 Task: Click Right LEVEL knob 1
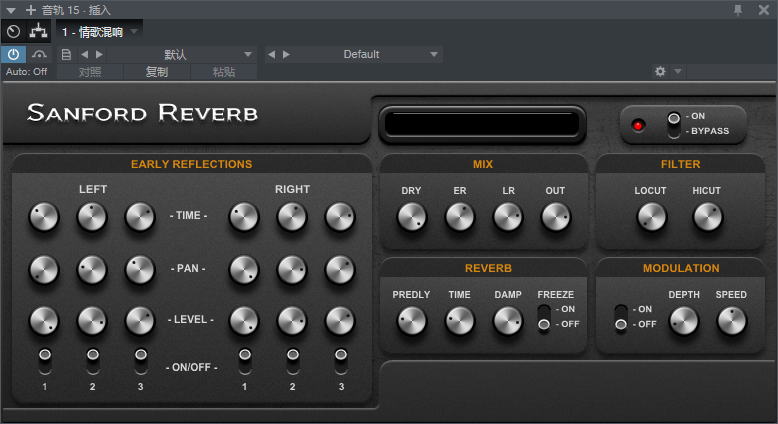(244, 321)
